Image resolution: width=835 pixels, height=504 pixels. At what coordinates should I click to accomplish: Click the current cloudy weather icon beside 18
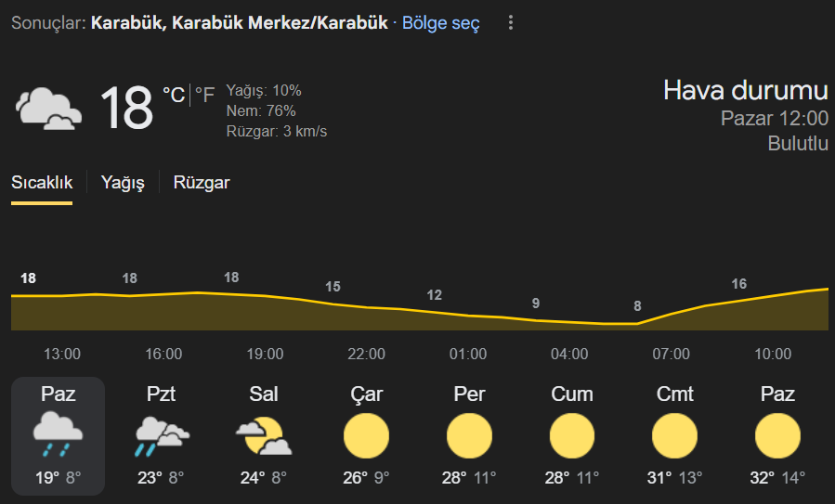point(48,109)
